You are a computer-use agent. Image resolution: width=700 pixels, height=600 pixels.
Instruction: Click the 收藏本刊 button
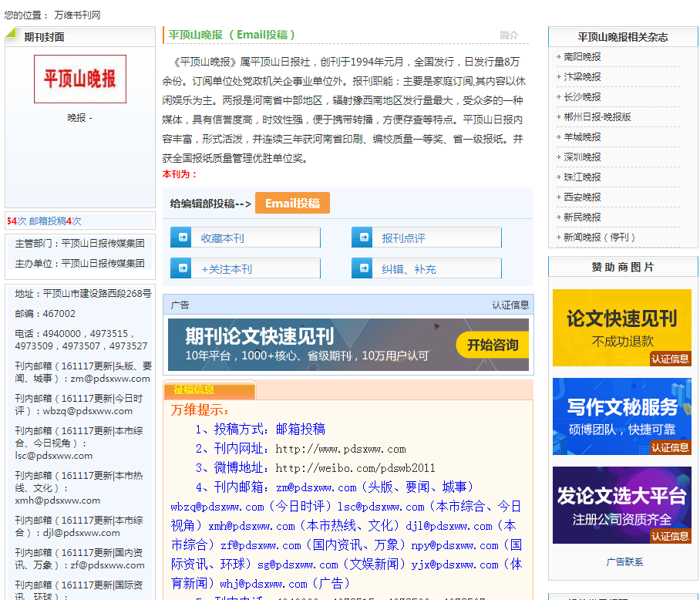coord(245,238)
